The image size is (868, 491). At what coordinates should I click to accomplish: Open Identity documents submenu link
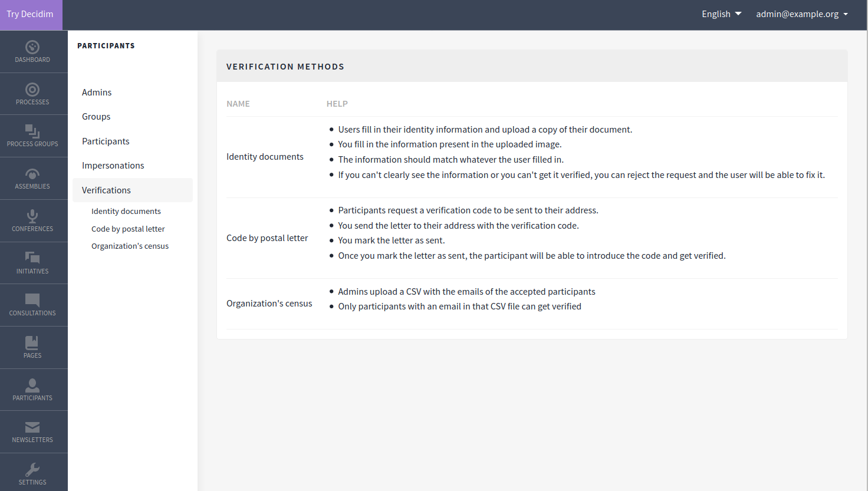(x=126, y=212)
